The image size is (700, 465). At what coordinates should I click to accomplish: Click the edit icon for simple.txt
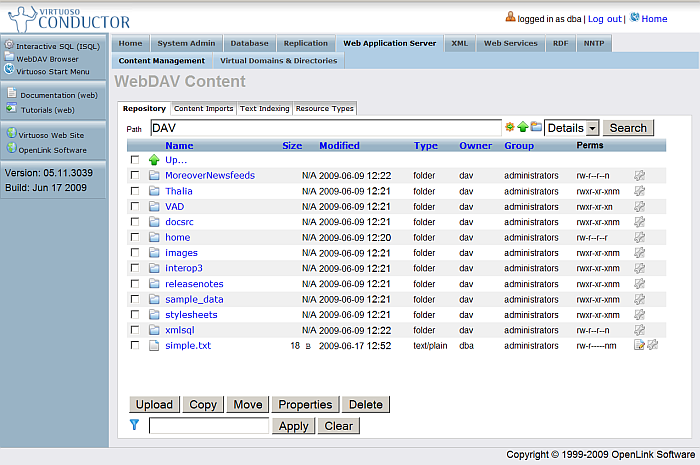[x=639, y=345]
